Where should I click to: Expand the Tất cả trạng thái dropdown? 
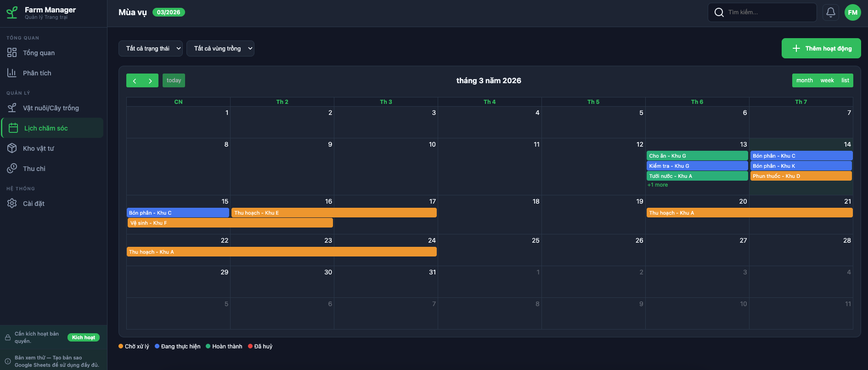(151, 49)
